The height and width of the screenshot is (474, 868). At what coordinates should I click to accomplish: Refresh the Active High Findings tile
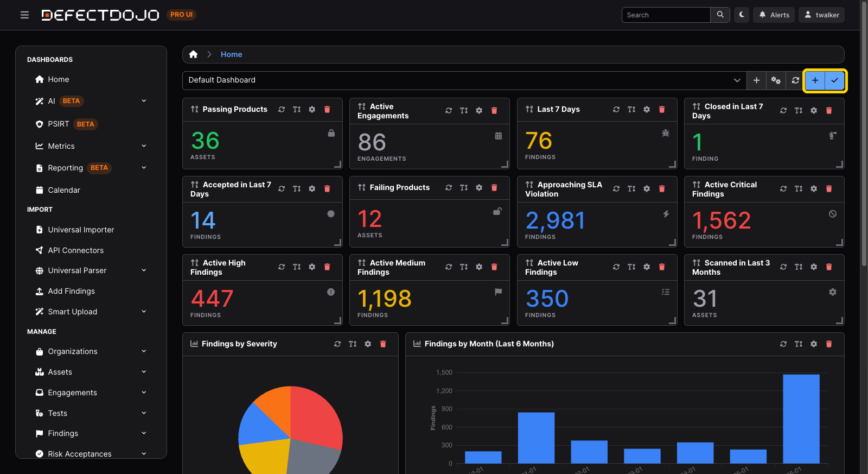pyautogui.click(x=282, y=267)
